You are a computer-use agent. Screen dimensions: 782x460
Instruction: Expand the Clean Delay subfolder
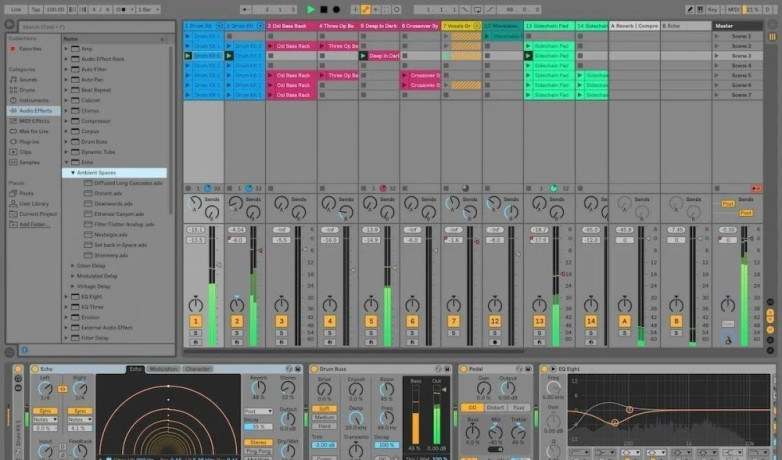73,265
